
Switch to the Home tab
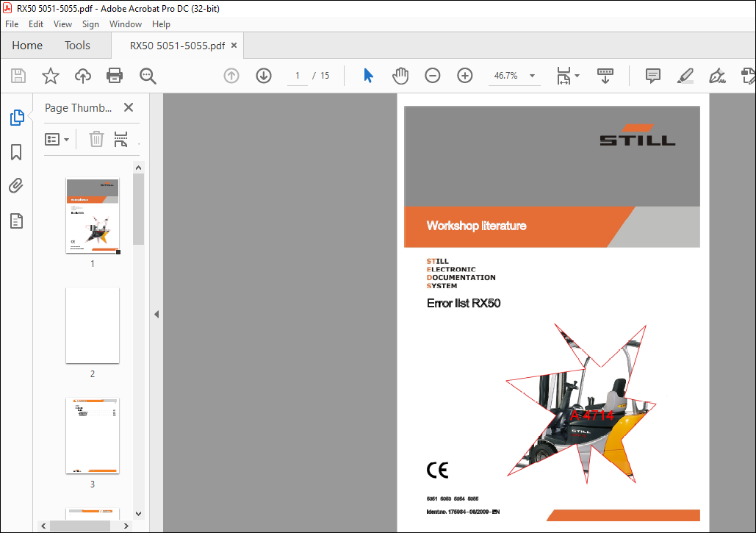click(27, 46)
